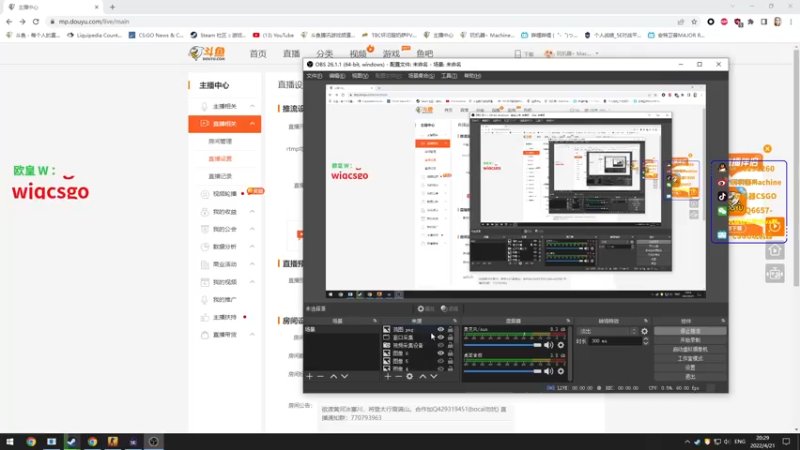Toggle lock on video capture device source
The width and height of the screenshot is (800, 450).
pyautogui.click(x=450, y=345)
